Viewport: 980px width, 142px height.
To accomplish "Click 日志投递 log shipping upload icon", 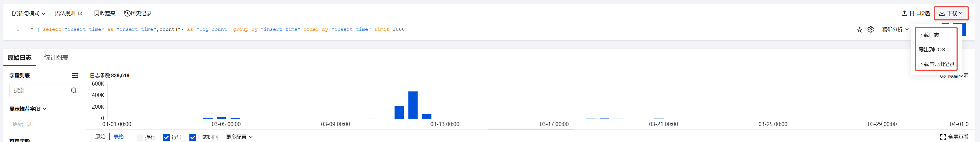I will click(x=915, y=13).
